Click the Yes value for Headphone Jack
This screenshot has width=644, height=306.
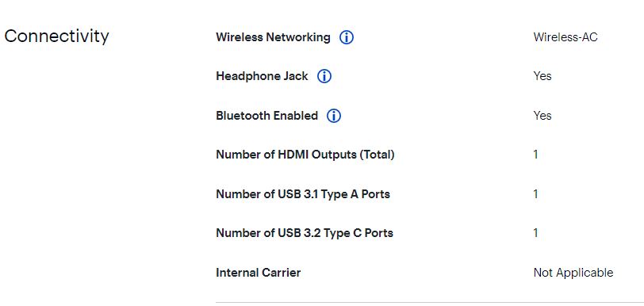tap(542, 76)
